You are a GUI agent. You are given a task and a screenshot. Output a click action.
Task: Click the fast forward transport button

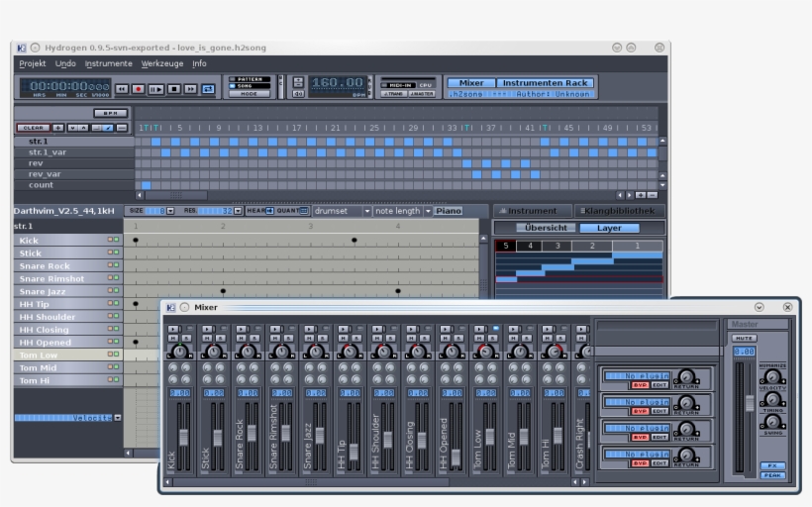pyautogui.click(x=190, y=89)
